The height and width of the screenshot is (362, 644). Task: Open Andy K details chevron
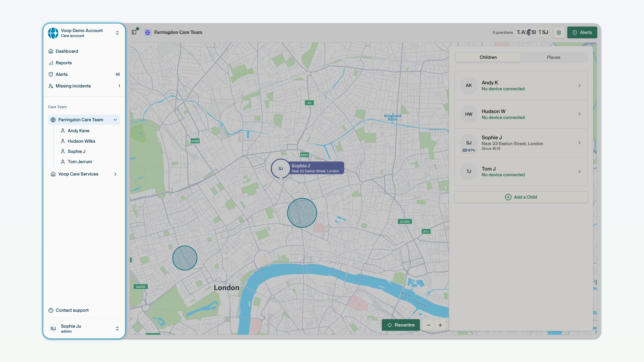pos(579,85)
